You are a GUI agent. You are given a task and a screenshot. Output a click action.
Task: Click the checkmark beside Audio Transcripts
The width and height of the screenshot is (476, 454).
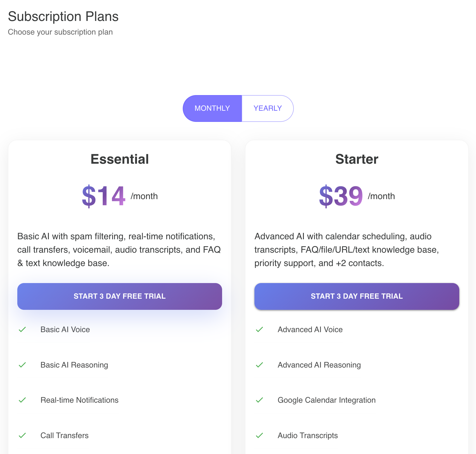pyautogui.click(x=259, y=435)
